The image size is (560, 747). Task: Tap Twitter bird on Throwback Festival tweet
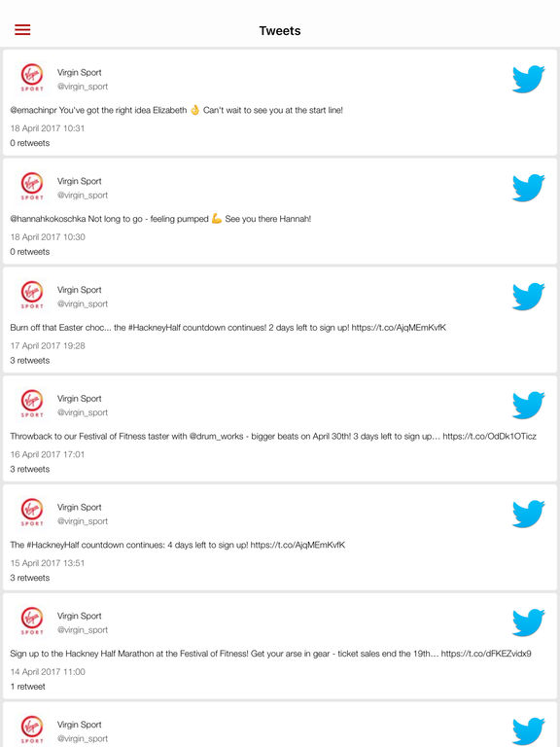528,405
